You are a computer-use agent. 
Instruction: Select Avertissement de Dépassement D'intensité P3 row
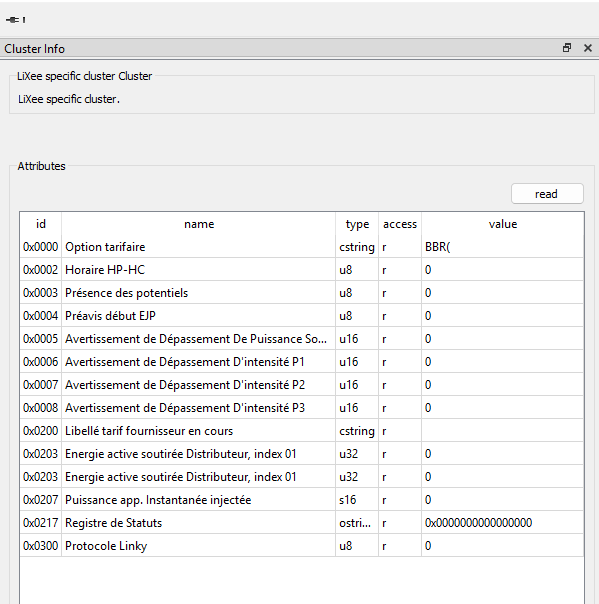[302, 408]
